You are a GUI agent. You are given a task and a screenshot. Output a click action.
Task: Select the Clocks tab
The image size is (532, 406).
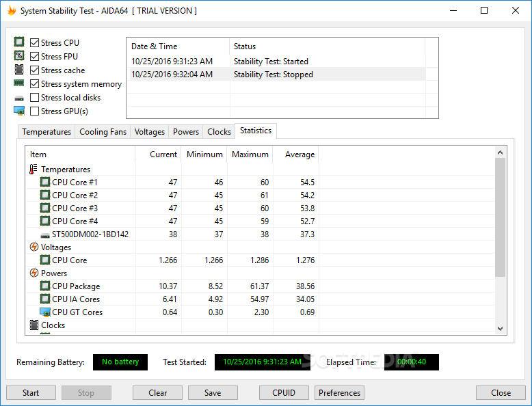[x=220, y=132]
